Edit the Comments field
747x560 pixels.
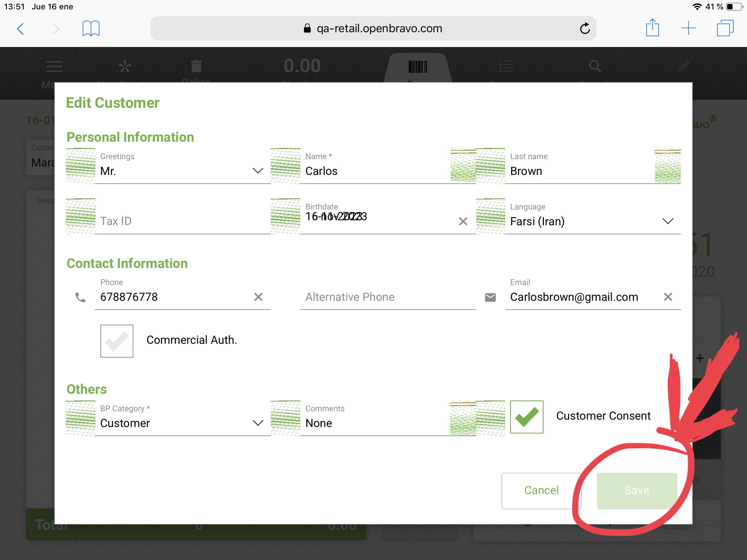pyautogui.click(x=375, y=423)
